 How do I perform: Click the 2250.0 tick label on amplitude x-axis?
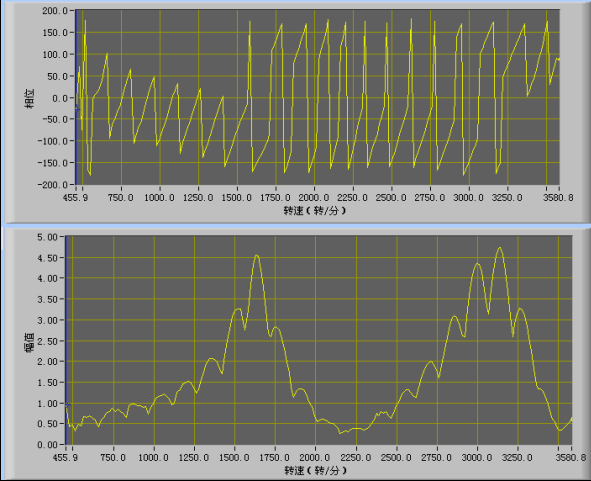pyautogui.click(x=355, y=458)
